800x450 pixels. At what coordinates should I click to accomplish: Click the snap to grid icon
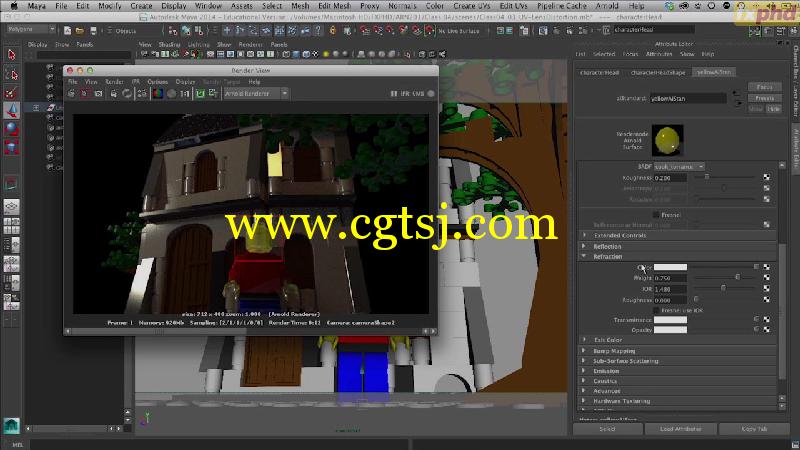[364, 31]
